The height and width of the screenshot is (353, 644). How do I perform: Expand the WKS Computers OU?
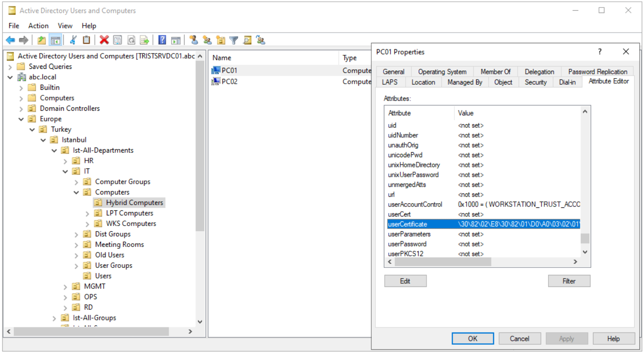point(87,224)
